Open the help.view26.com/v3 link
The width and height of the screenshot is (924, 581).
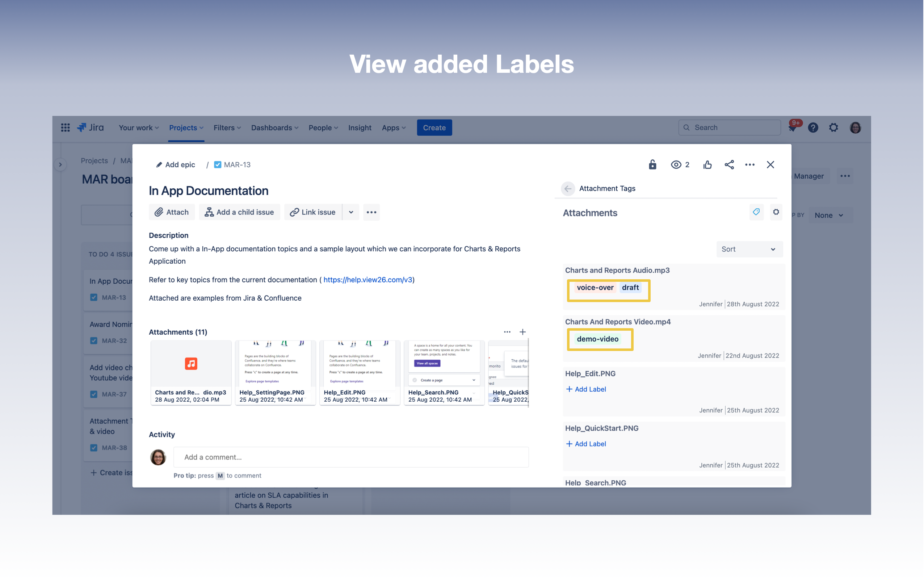click(x=367, y=280)
